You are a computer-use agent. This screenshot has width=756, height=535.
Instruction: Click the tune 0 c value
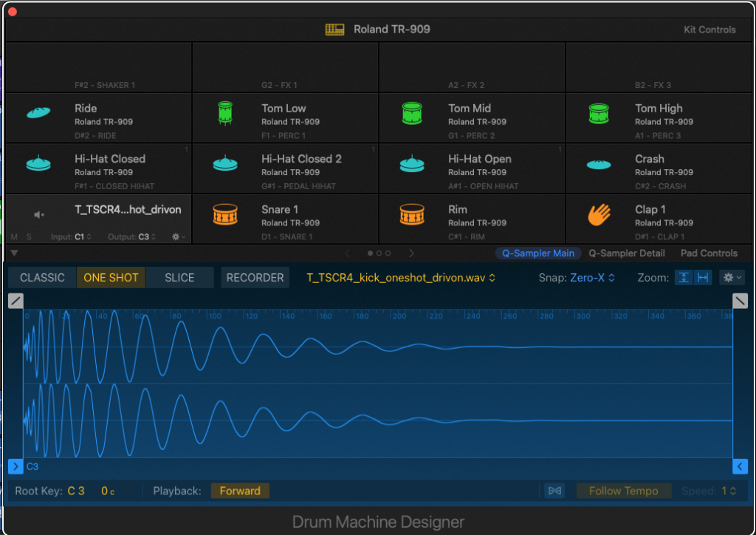[108, 491]
